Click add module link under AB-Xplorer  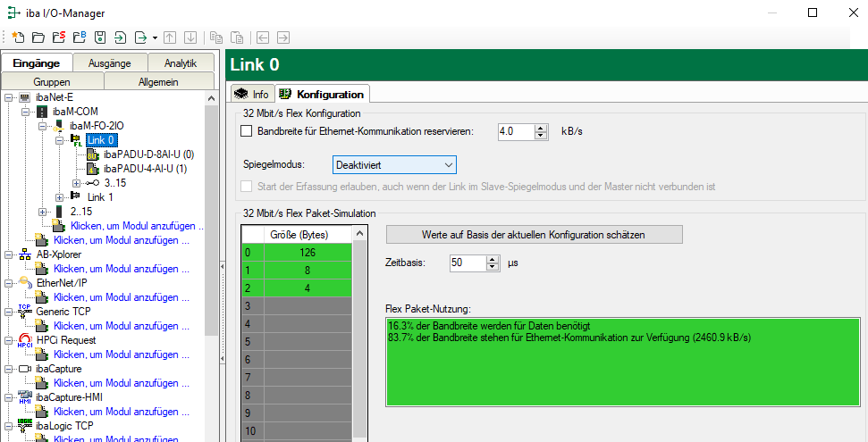pyautogui.click(x=122, y=269)
